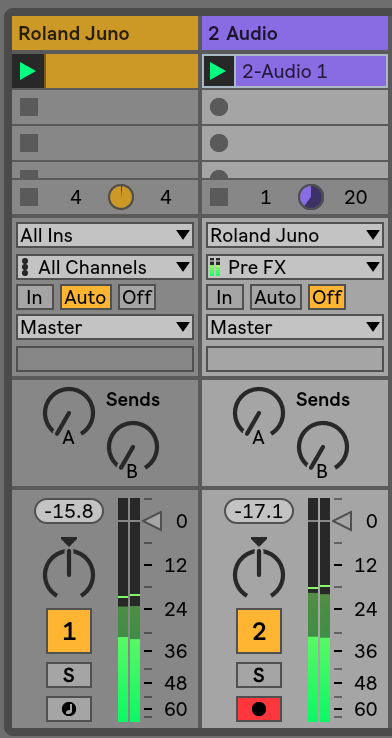Open the All Channels dropdown

(x=105, y=267)
